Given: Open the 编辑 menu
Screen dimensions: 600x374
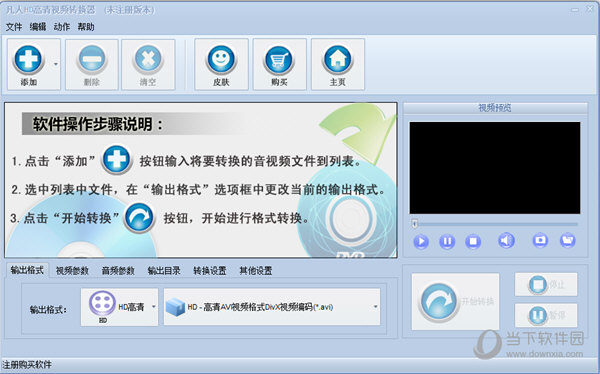Looking at the screenshot, I should (x=38, y=27).
